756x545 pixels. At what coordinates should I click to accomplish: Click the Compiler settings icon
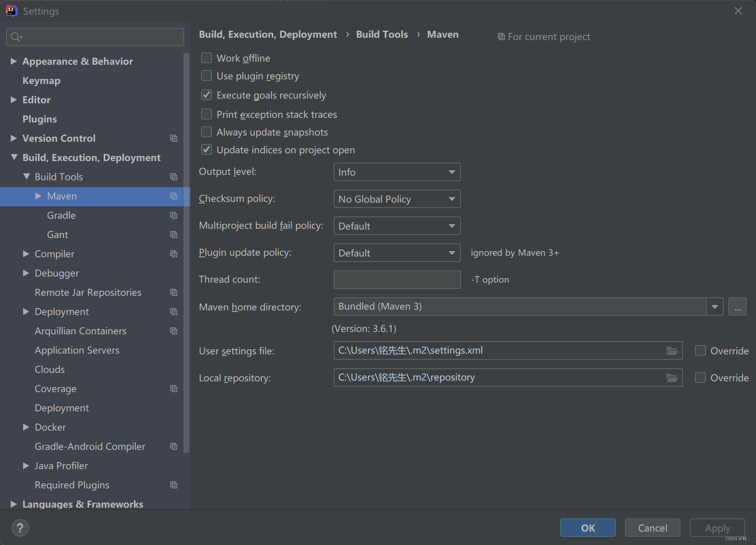point(174,254)
